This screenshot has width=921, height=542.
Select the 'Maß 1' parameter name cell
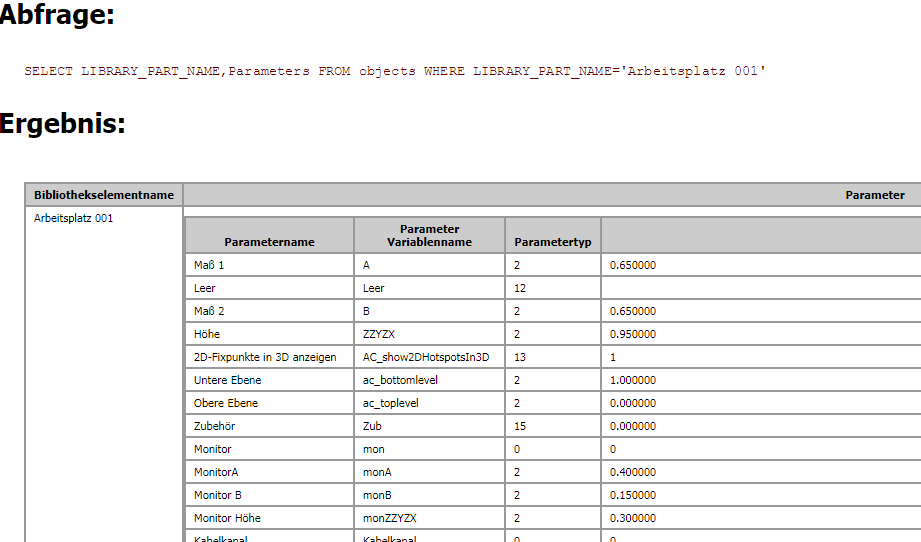pyautogui.click(x=270, y=265)
